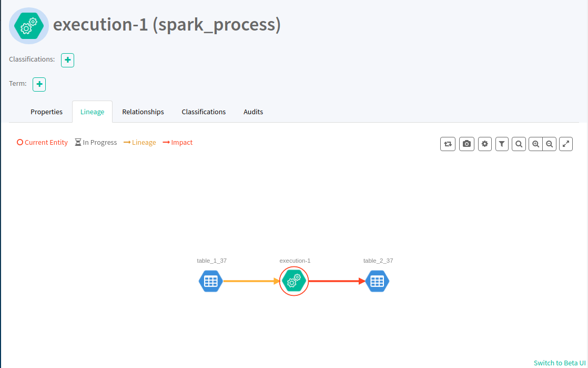Click the execution-1 (spark_process) title

click(x=167, y=25)
